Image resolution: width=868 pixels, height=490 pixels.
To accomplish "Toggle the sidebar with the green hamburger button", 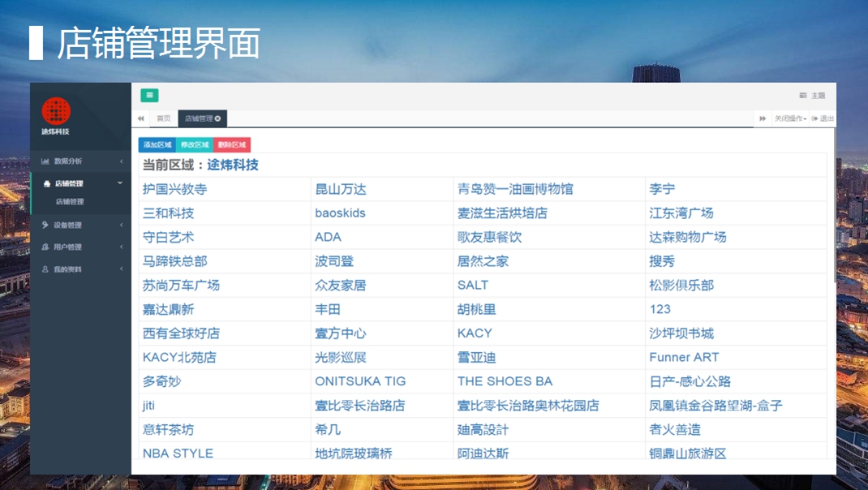I will [x=149, y=95].
